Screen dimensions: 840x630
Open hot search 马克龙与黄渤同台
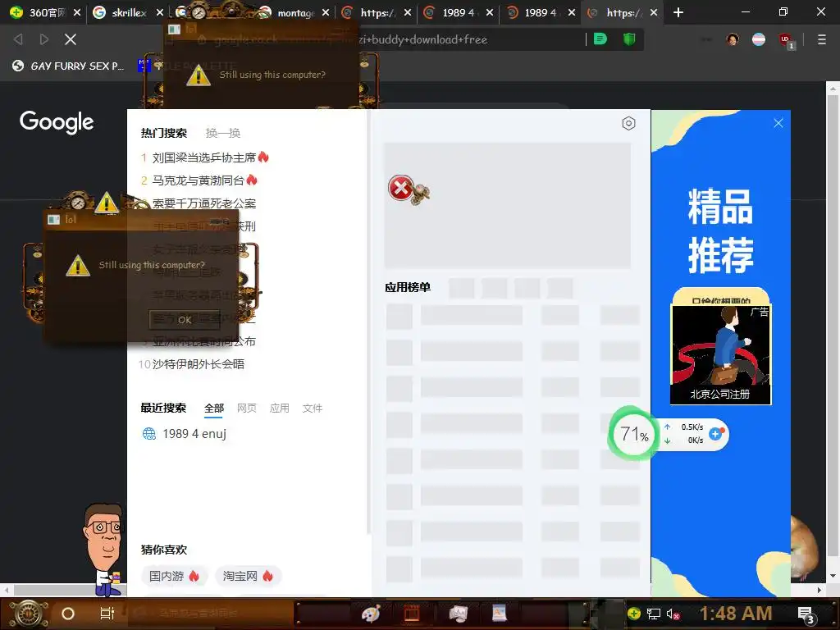pyautogui.click(x=199, y=180)
